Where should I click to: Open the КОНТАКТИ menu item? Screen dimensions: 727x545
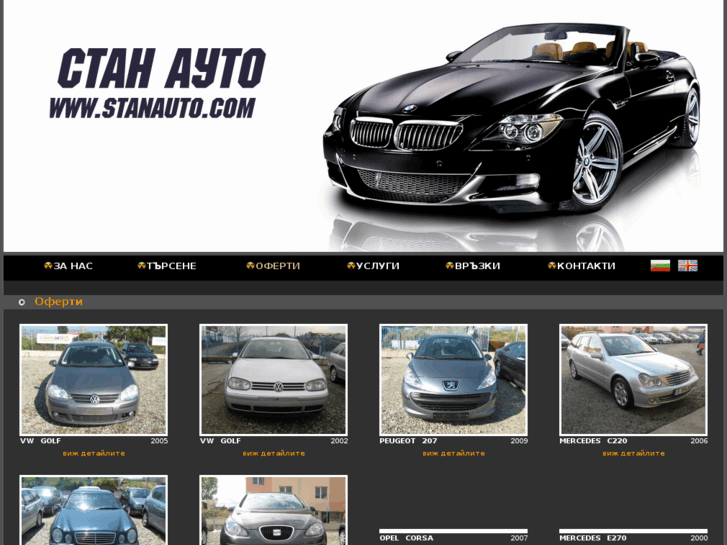[581, 266]
